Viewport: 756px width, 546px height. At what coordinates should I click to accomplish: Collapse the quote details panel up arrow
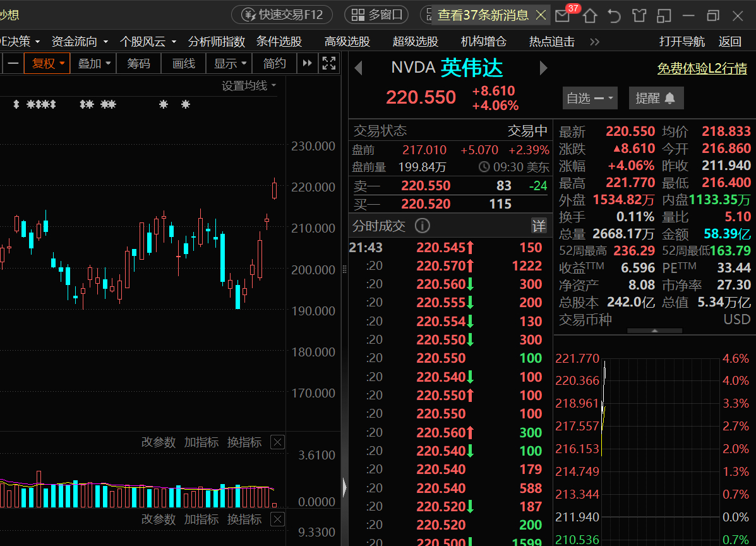654,331
